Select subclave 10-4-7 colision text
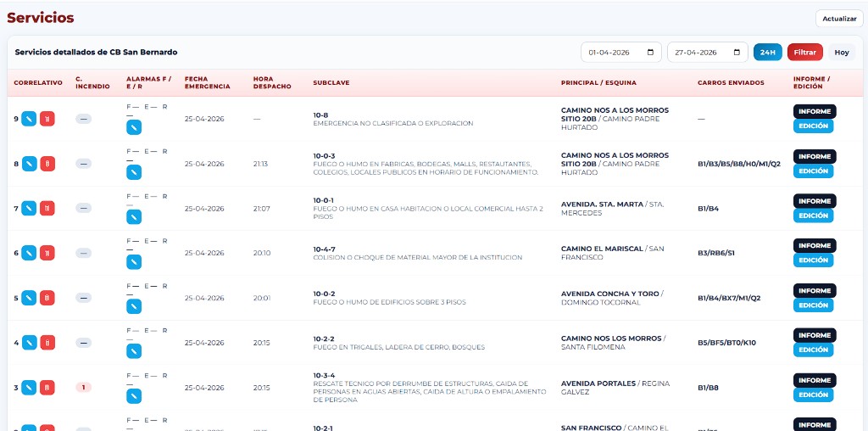 pos(417,253)
